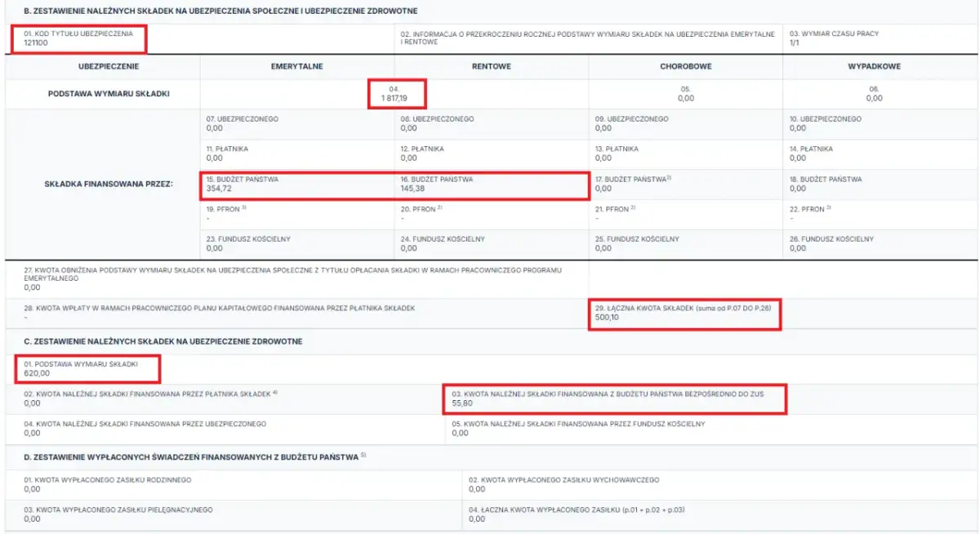Select the state budget amount 145,38
The width and height of the screenshot is (980, 534).
(x=413, y=189)
